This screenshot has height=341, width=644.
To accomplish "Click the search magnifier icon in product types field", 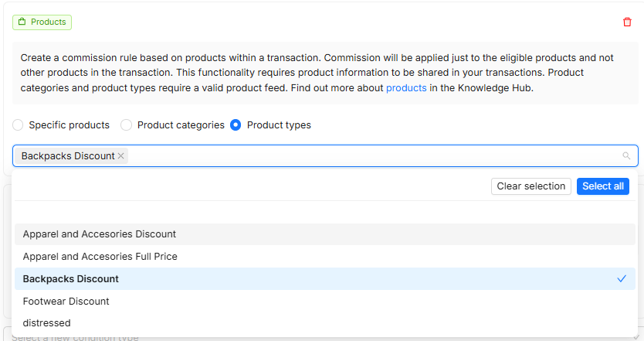I will (626, 156).
